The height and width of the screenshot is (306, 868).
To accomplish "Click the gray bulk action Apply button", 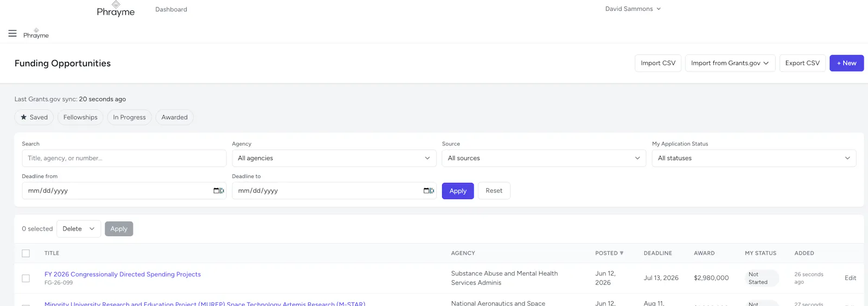I will [x=119, y=229].
